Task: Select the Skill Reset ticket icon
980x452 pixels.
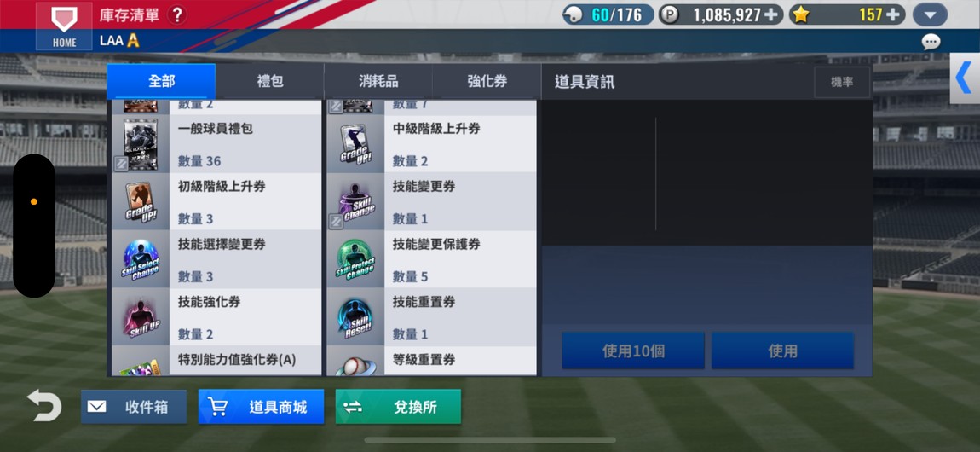Action: [355, 317]
